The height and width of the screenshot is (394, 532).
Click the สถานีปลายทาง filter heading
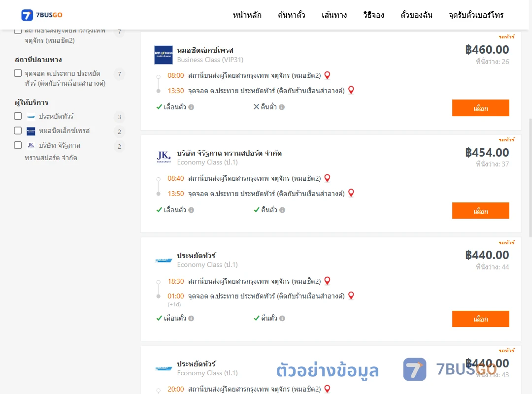point(38,60)
